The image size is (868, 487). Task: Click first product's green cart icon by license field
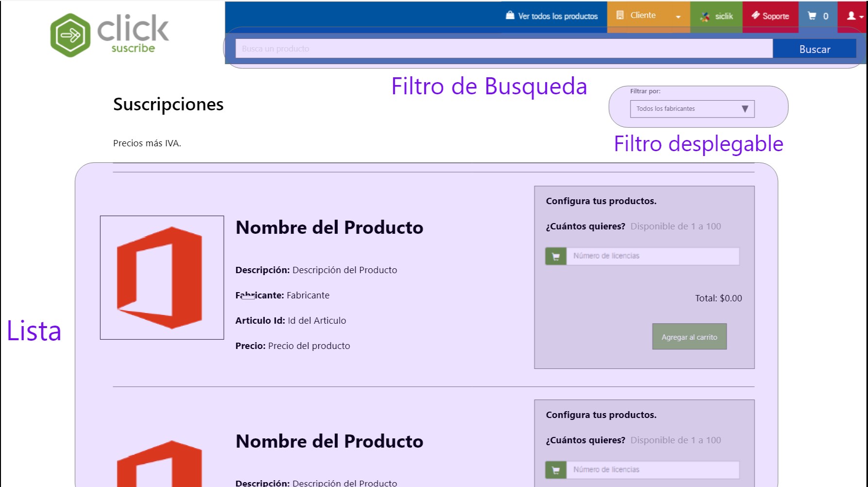[x=556, y=256]
